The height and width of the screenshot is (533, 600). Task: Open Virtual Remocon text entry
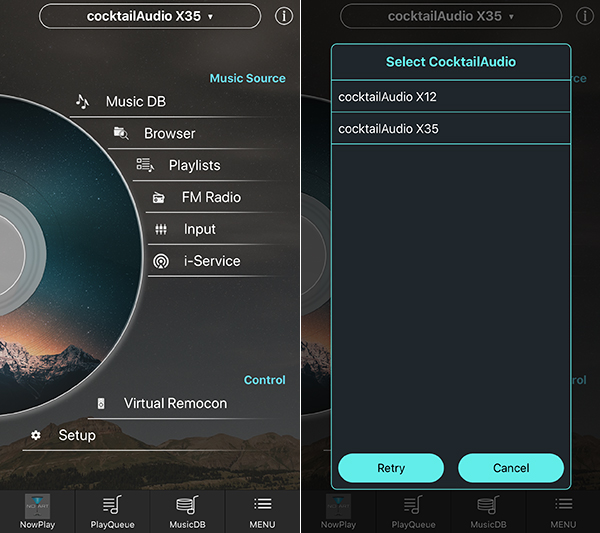[175, 403]
